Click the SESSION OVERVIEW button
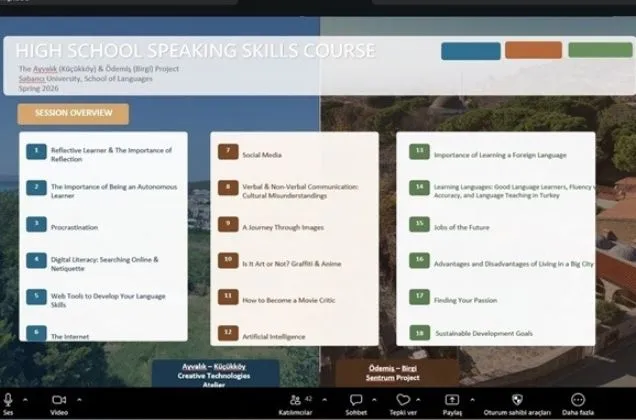 [73, 114]
